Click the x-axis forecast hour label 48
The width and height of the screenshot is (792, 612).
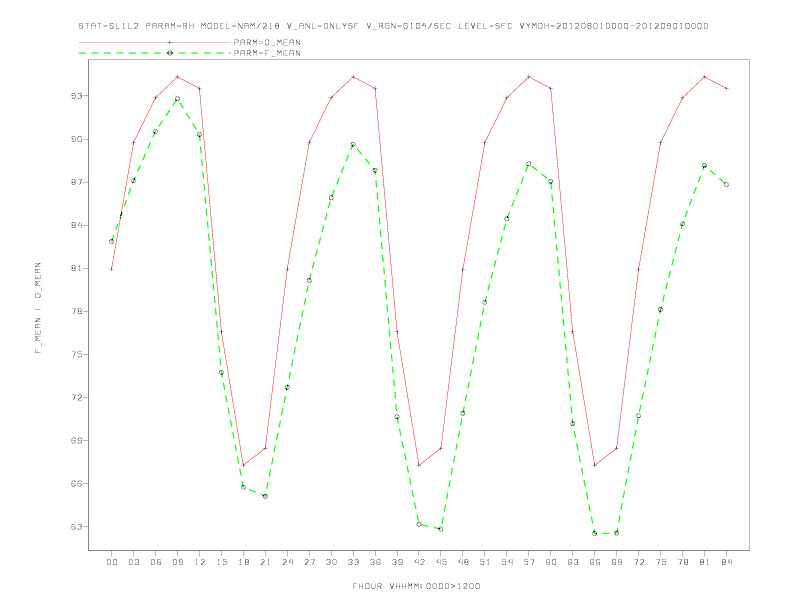(x=463, y=562)
